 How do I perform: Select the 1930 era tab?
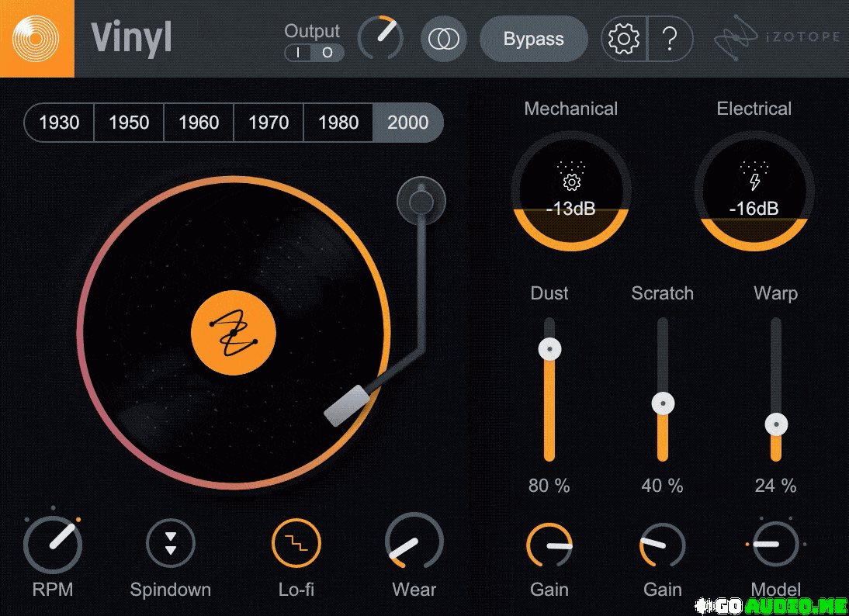coord(59,123)
